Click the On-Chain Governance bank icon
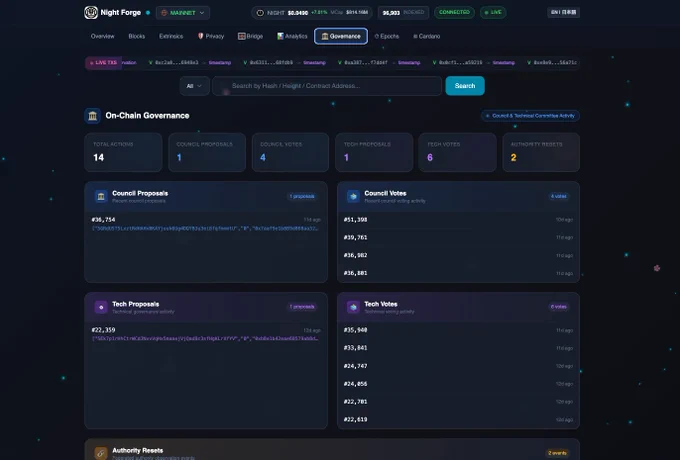680x460 pixels. point(92,116)
